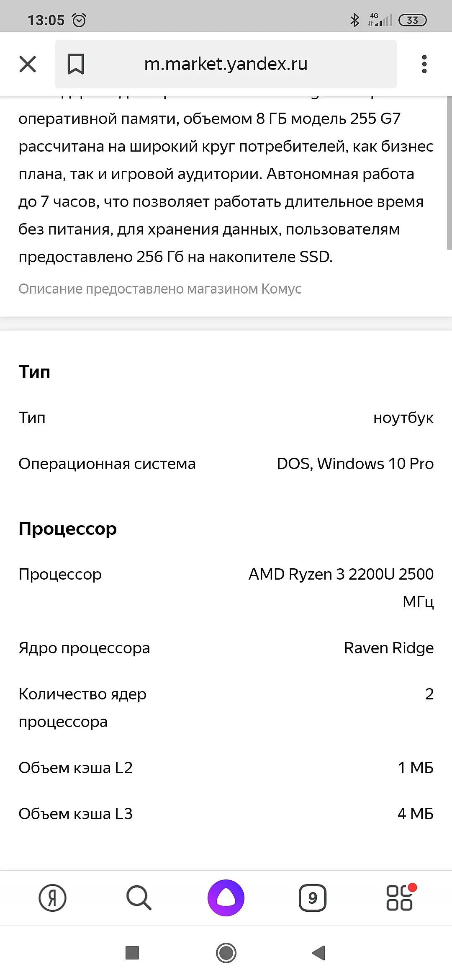Screen dimensions: 452x980
Task: Tap the battery indicator in status bar
Action: coord(412,20)
